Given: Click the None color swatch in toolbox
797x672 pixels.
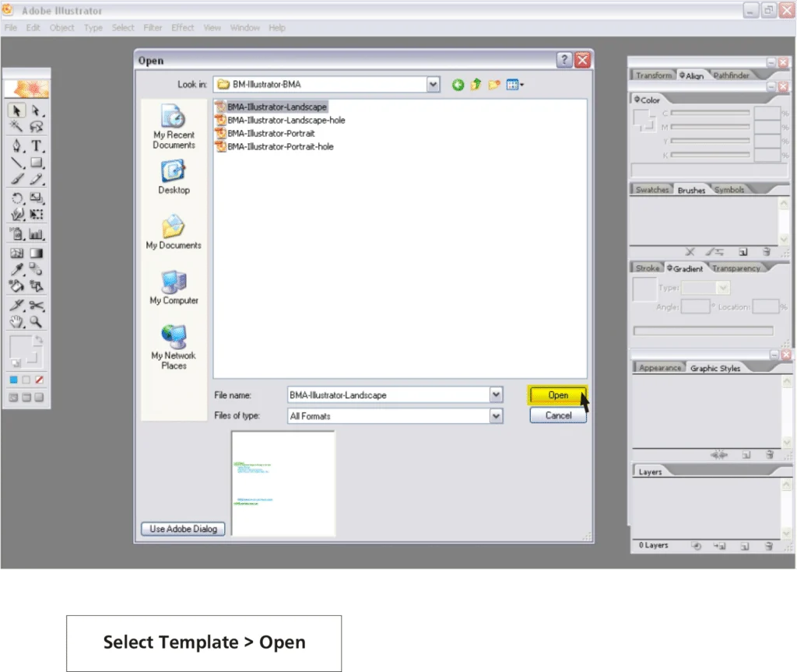Looking at the screenshot, I should point(39,380).
